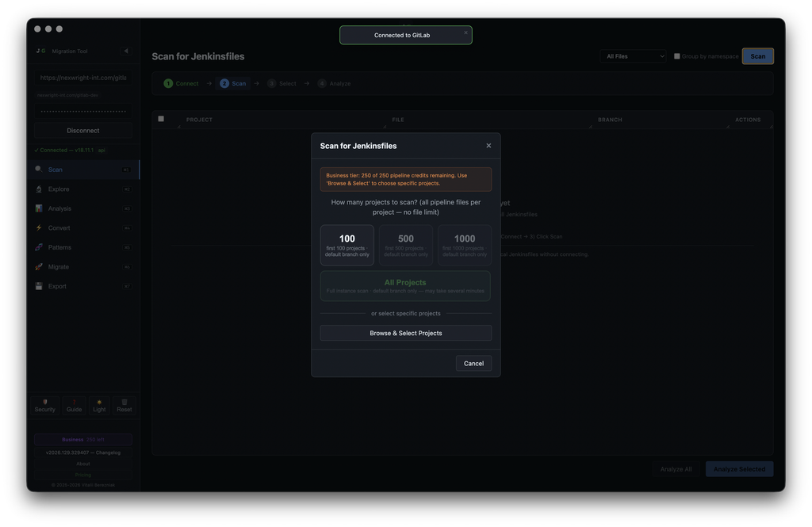812x527 pixels.
Task: Open the Explore section in sidebar
Action: [83, 189]
